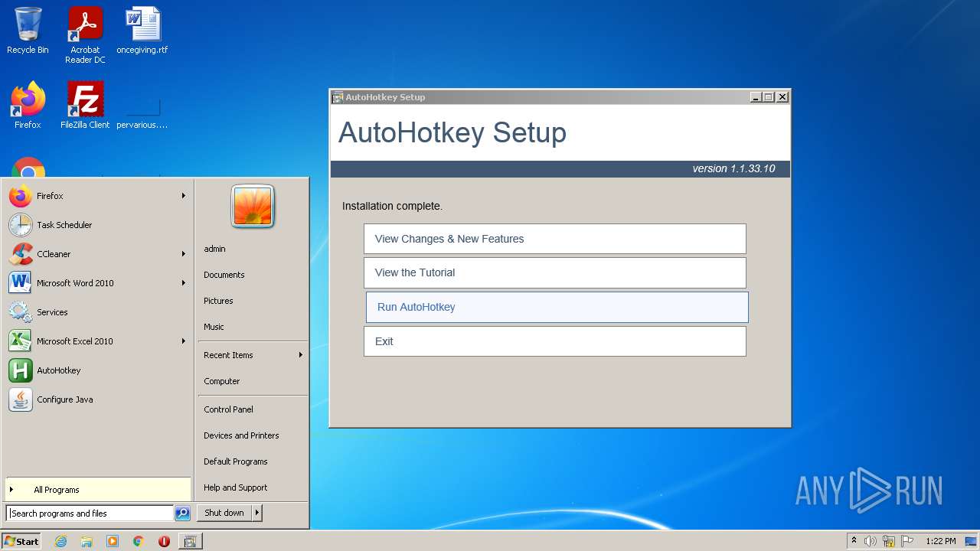Screen dimensions: 980x551
Task: Open Internet Explorer from taskbar
Action: pos(60,541)
